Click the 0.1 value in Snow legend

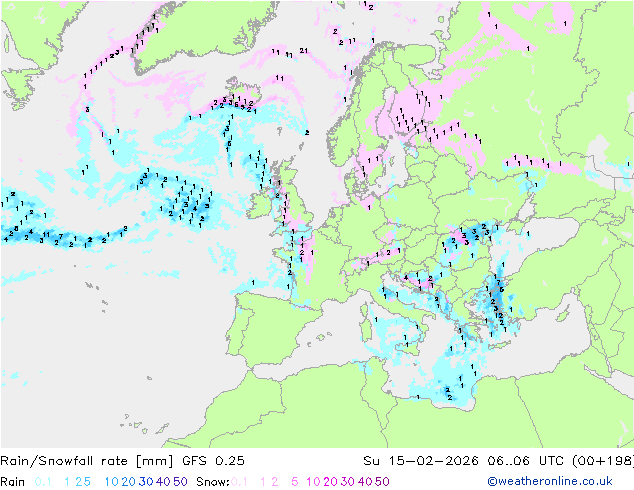(239, 482)
